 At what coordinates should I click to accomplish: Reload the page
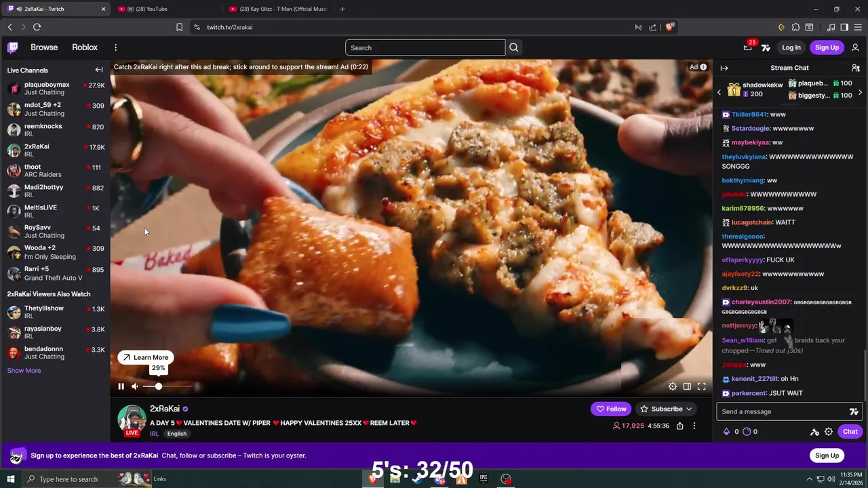[37, 27]
